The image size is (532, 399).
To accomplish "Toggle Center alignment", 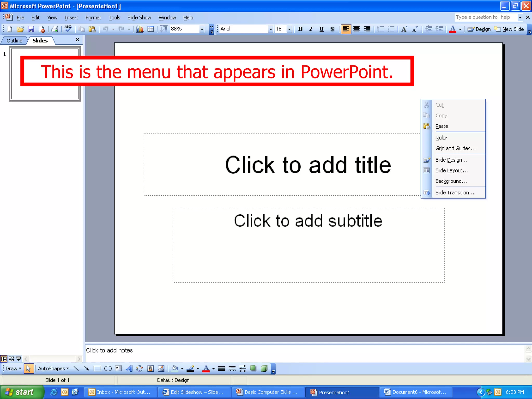I will tap(356, 29).
